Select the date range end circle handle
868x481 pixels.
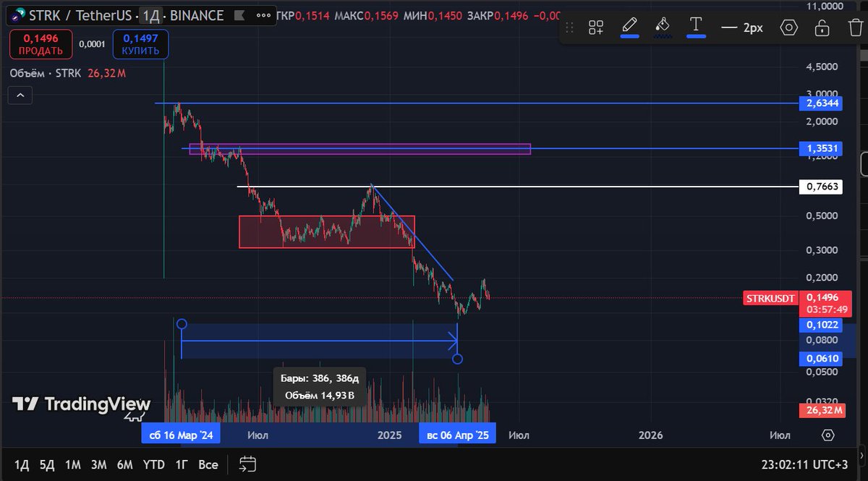457,359
